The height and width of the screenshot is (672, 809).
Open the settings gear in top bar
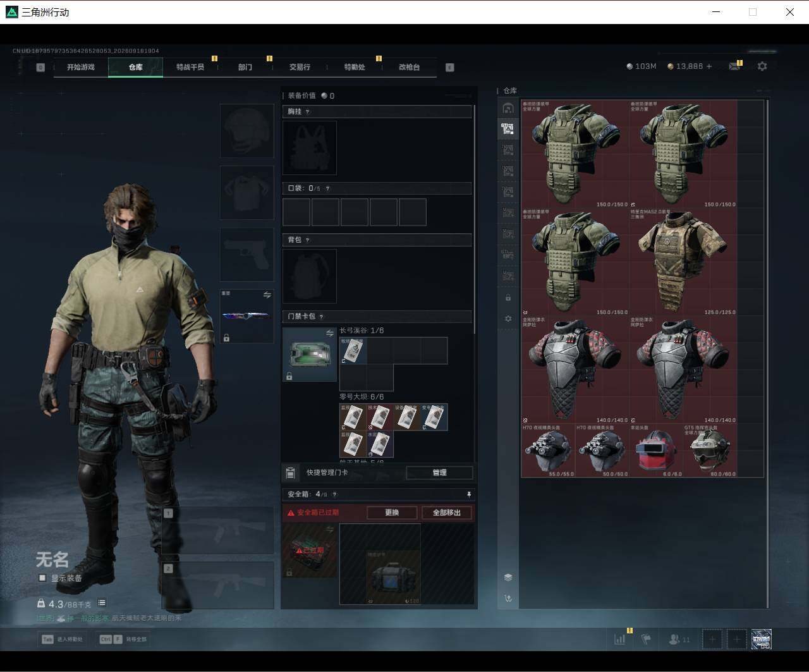click(x=762, y=66)
